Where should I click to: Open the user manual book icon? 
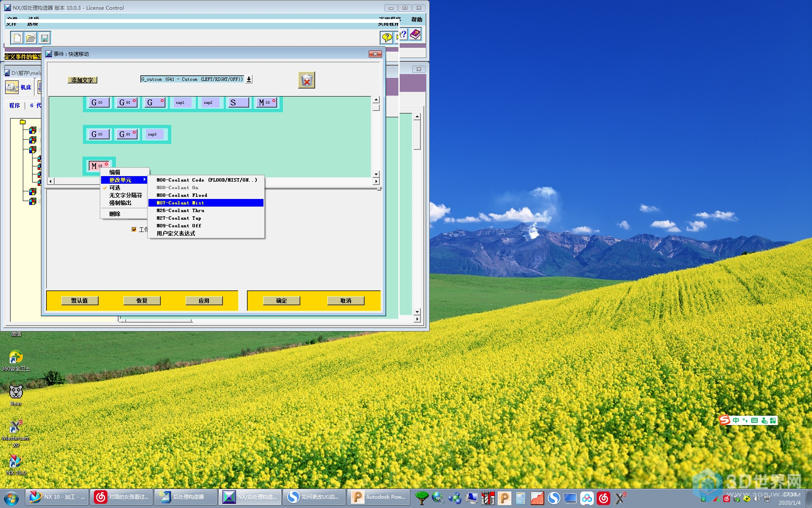click(415, 35)
